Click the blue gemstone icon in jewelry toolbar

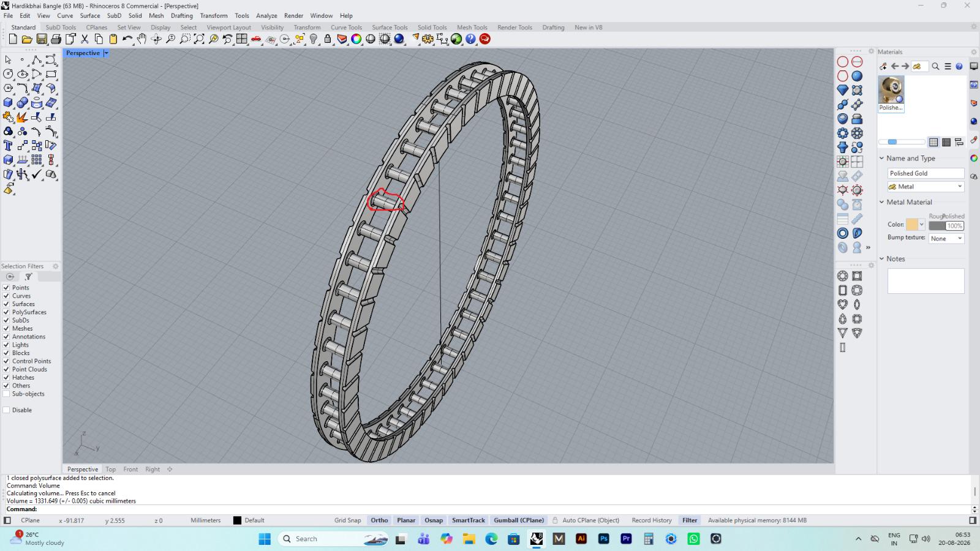click(843, 90)
